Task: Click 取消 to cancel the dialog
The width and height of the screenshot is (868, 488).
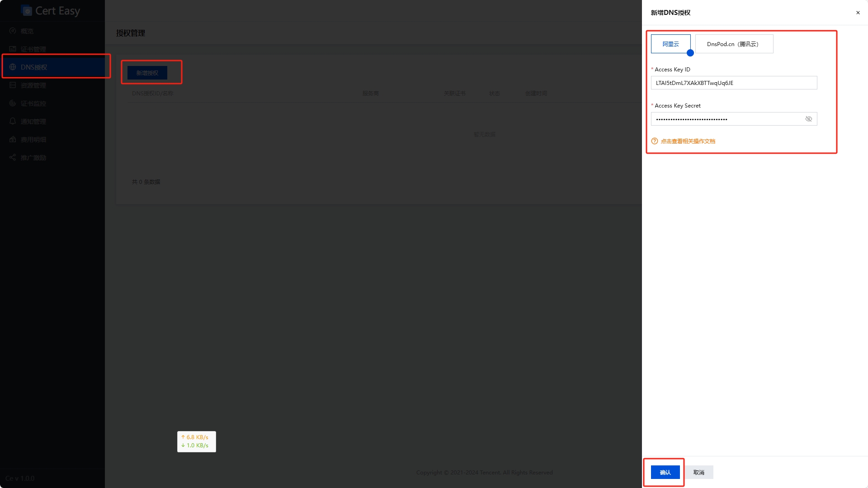Action: coord(698,472)
